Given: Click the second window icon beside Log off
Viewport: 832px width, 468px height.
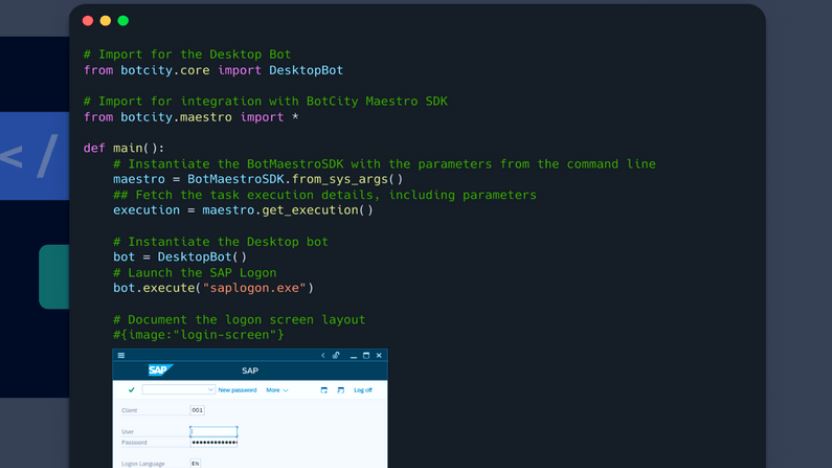Looking at the screenshot, I should coord(341,390).
